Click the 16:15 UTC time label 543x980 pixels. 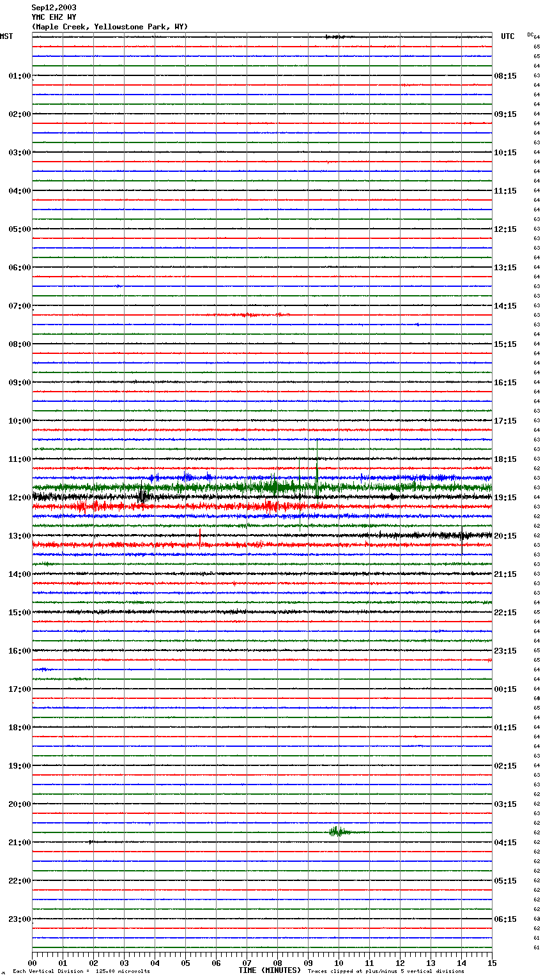tap(505, 383)
